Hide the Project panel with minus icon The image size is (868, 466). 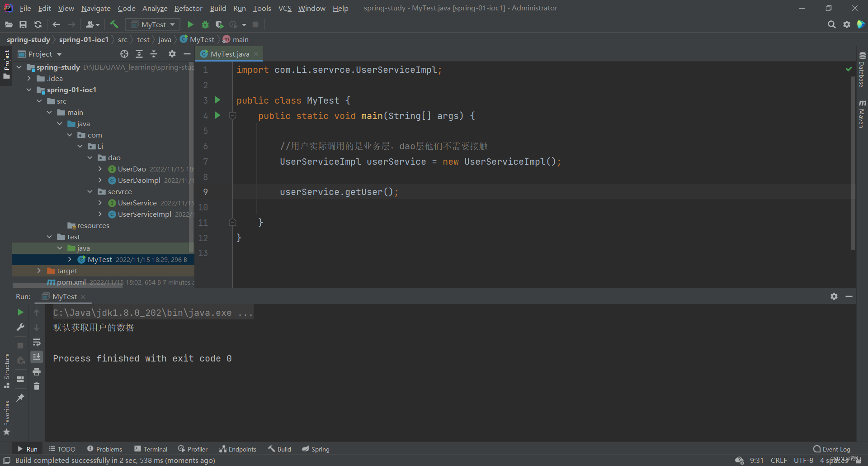pos(187,54)
